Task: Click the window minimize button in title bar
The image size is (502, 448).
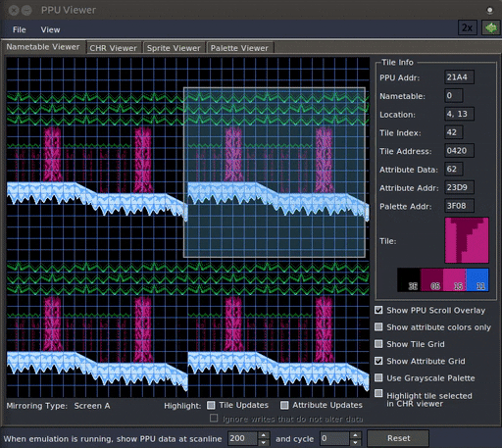Action: click(x=26, y=11)
